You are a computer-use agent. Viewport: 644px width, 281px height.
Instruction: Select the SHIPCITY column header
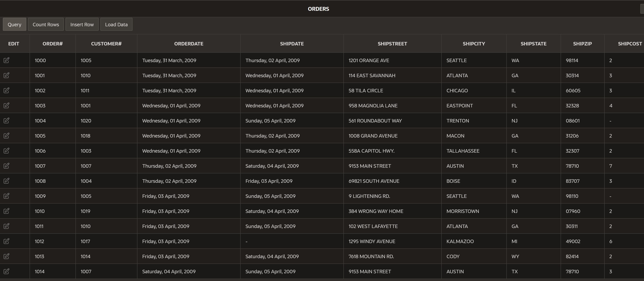474,43
